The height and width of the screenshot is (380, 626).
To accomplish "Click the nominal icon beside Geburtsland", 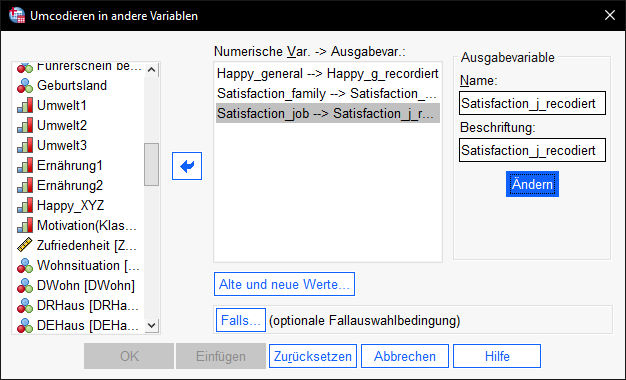I will 25,85.
